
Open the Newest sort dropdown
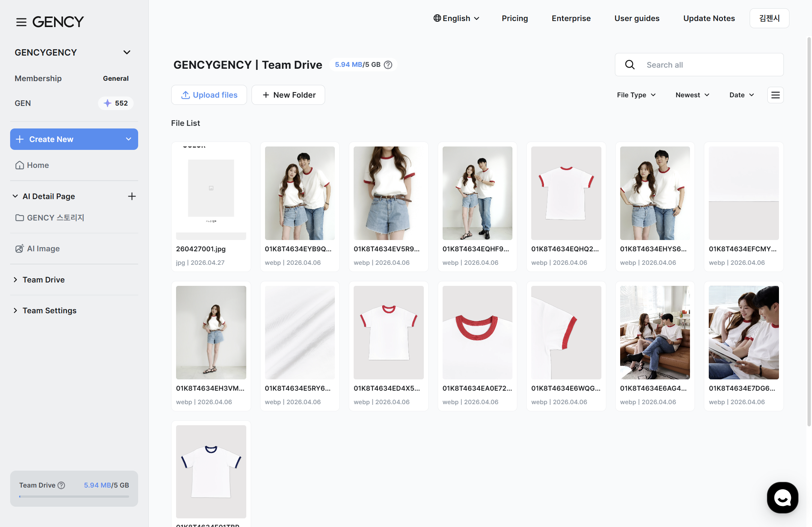tap(693, 95)
